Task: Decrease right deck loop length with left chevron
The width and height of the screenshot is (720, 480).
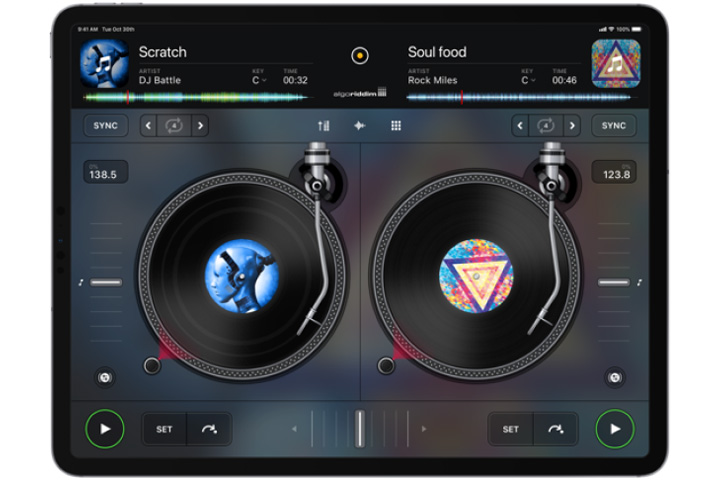Action: (x=520, y=126)
